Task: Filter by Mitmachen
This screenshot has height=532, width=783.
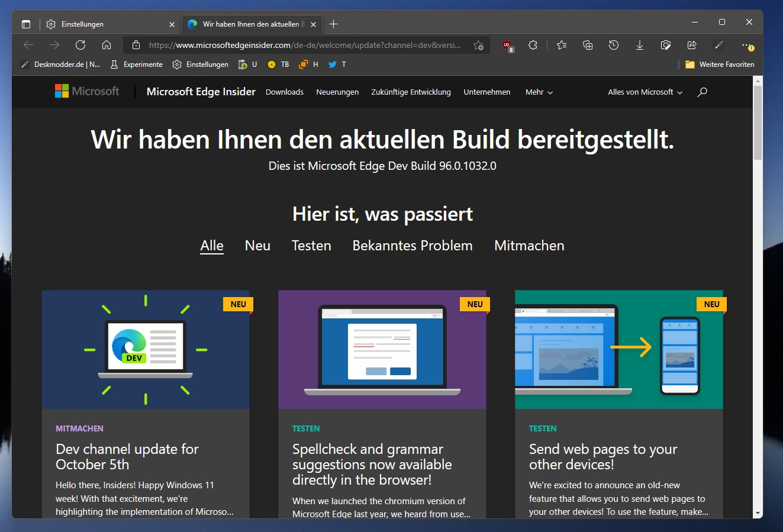Action: coord(529,246)
